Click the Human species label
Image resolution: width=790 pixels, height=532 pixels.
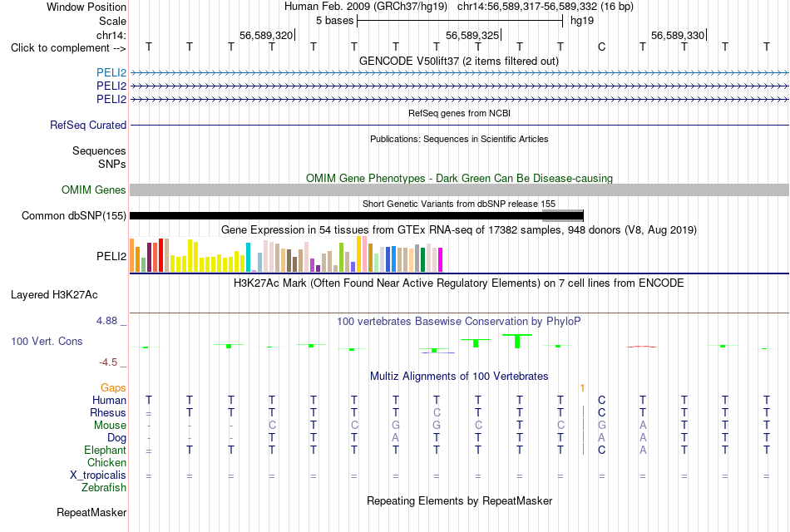[109, 400]
